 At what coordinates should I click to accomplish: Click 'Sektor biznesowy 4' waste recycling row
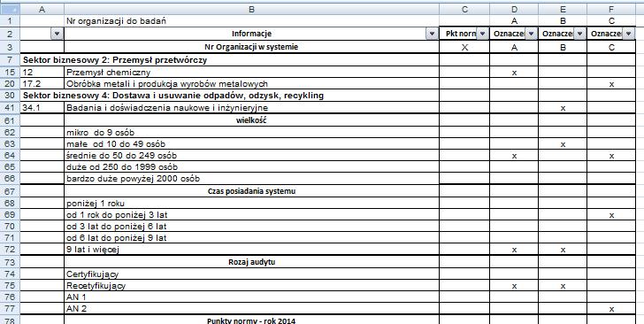pos(230,96)
